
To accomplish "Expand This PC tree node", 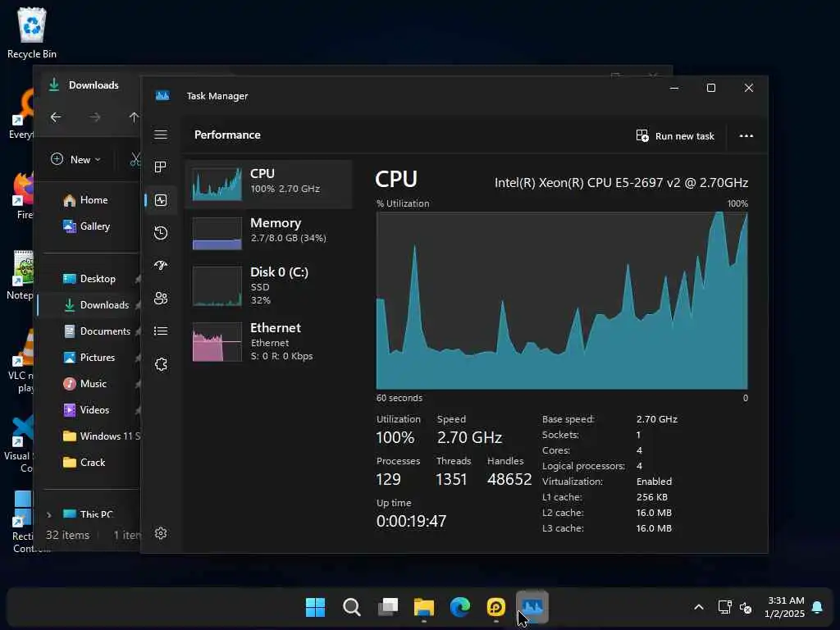I will click(x=49, y=515).
